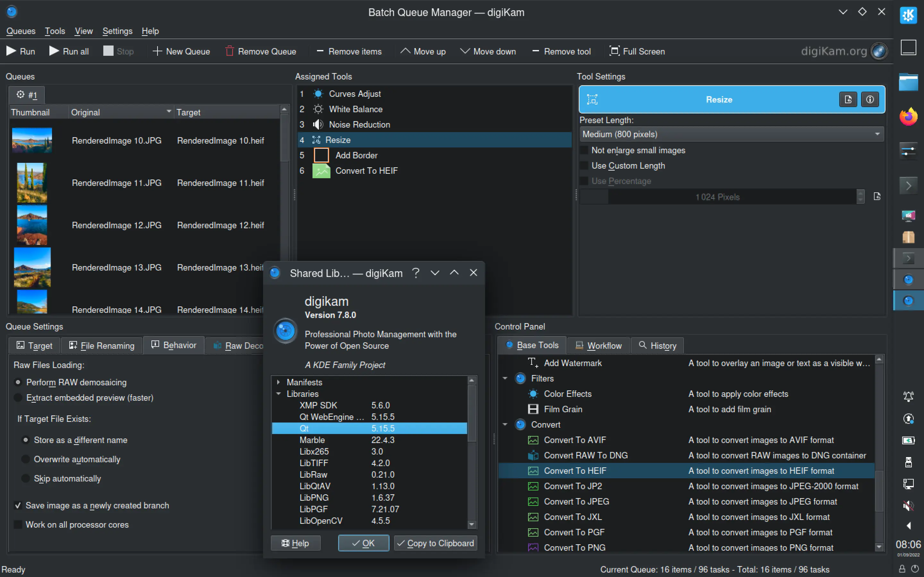Click the New Queue plus icon
The height and width of the screenshot is (577, 924).
tap(157, 51)
